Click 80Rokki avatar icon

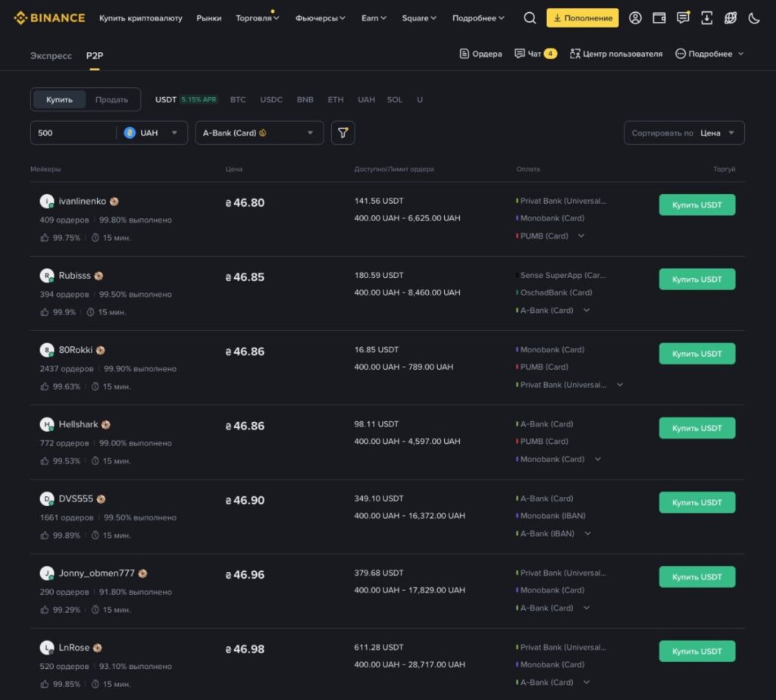(x=46, y=350)
